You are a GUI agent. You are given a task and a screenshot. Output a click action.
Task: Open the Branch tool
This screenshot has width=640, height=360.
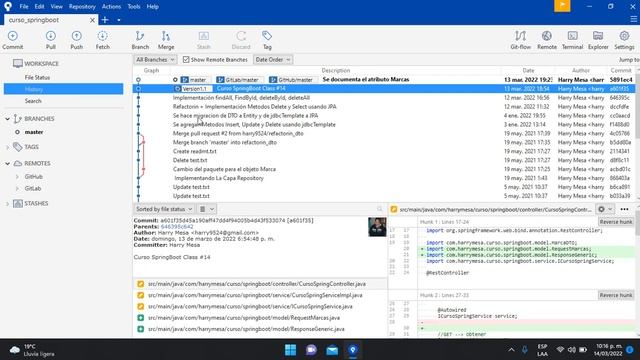click(x=140, y=40)
